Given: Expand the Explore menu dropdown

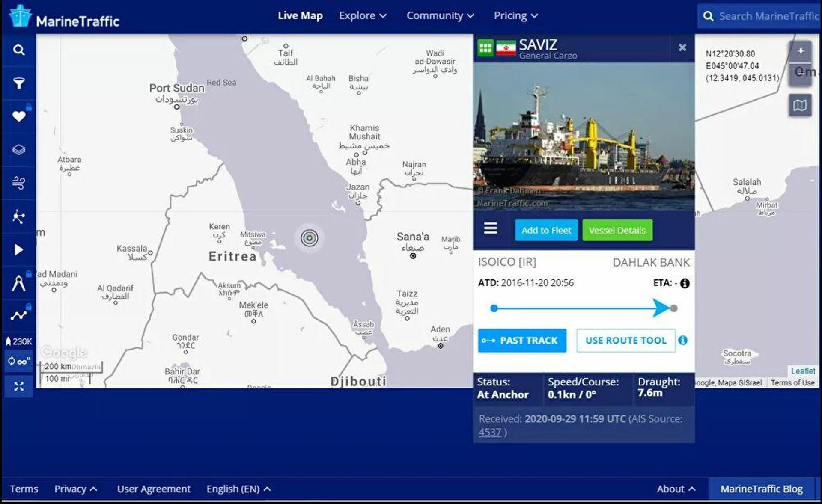Looking at the screenshot, I should (362, 15).
